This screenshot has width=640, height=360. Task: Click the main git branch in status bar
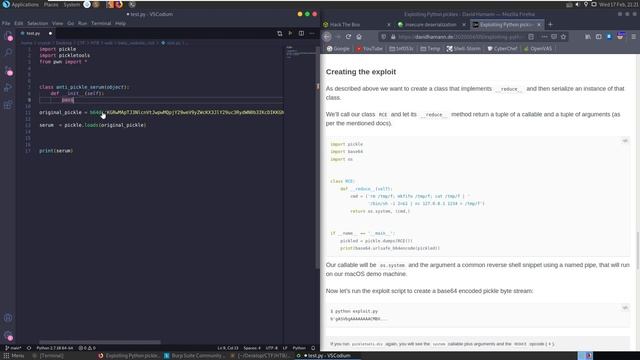[13, 348]
